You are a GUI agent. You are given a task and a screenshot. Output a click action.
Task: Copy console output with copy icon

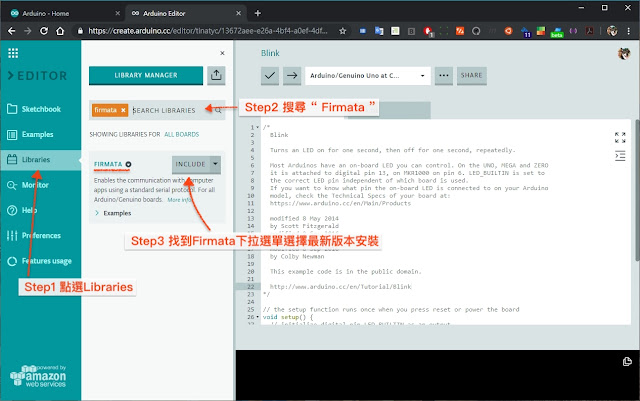[x=627, y=361]
